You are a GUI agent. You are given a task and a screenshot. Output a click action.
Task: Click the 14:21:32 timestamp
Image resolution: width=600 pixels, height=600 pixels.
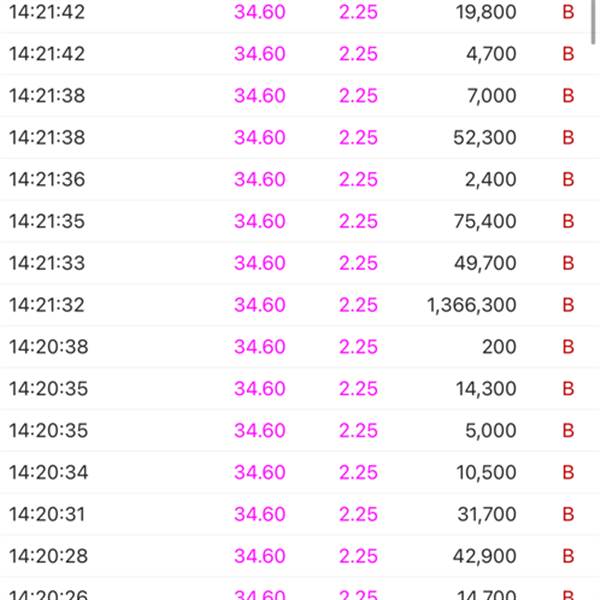point(47,306)
